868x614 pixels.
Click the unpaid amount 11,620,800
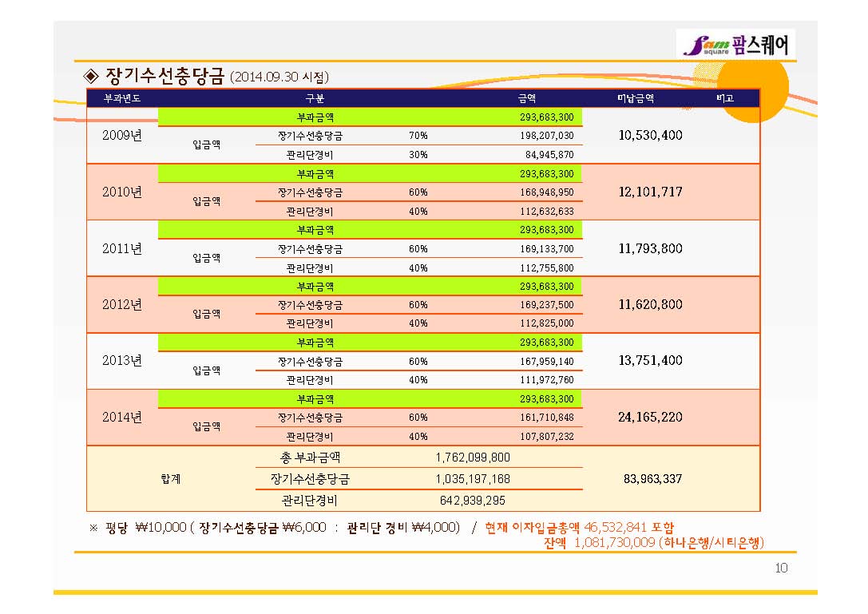(x=651, y=304)
